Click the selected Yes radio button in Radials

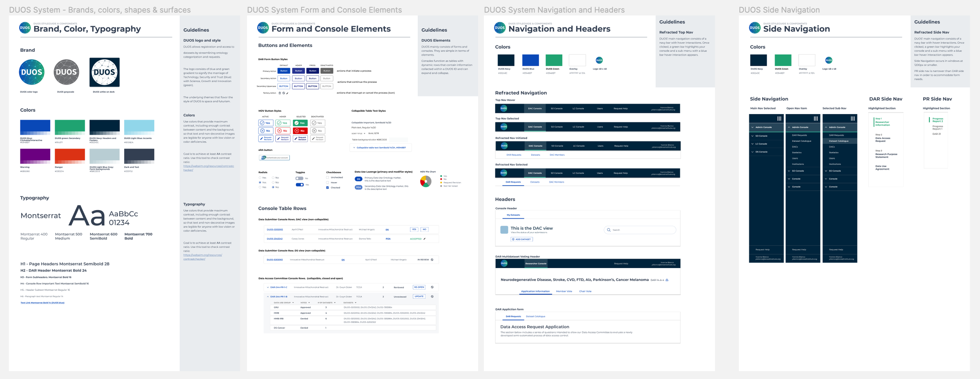click(260, 182)
